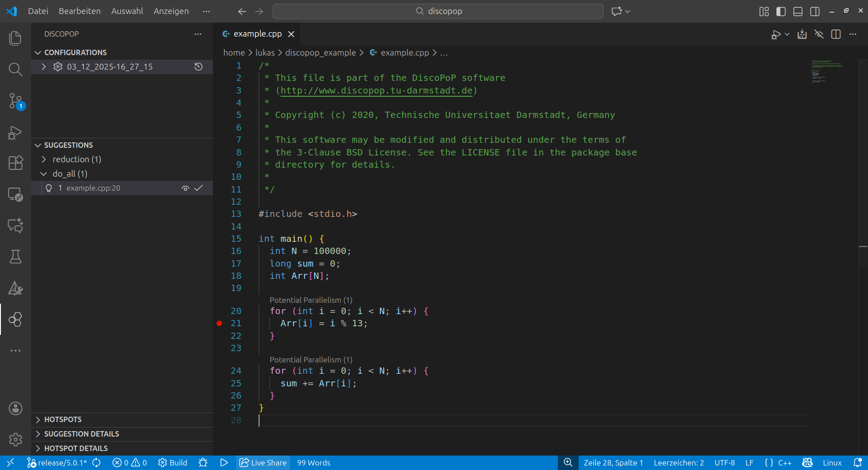Toggle the bottom panel layout button
Viewport: 868px width, 470px height.
click(x=798, y=11)
